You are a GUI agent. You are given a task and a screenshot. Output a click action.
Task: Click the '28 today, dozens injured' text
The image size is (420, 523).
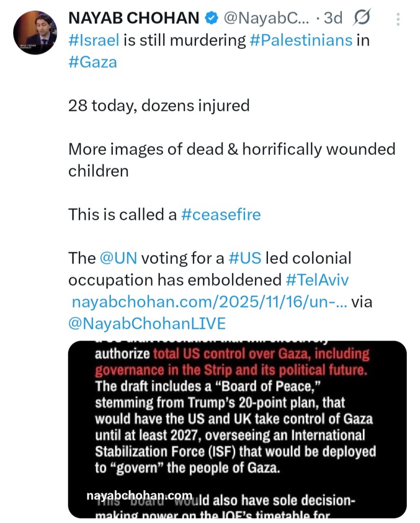coord(159,106)
